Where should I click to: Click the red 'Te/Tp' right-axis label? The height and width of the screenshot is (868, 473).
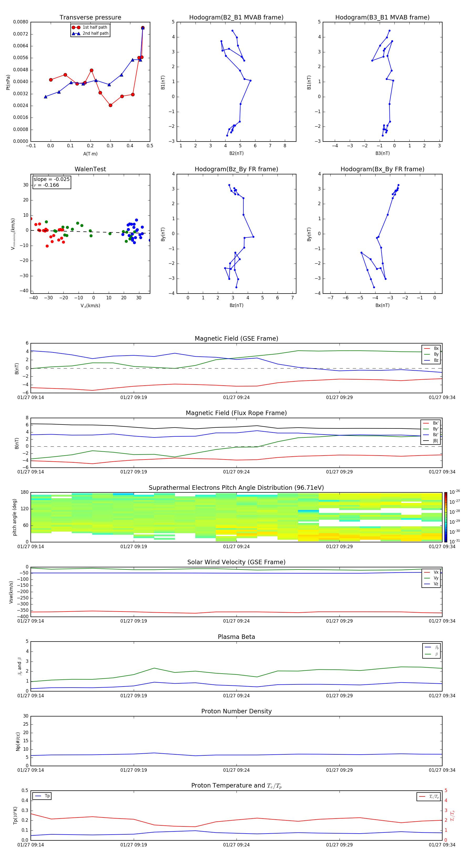coord(452,816)
